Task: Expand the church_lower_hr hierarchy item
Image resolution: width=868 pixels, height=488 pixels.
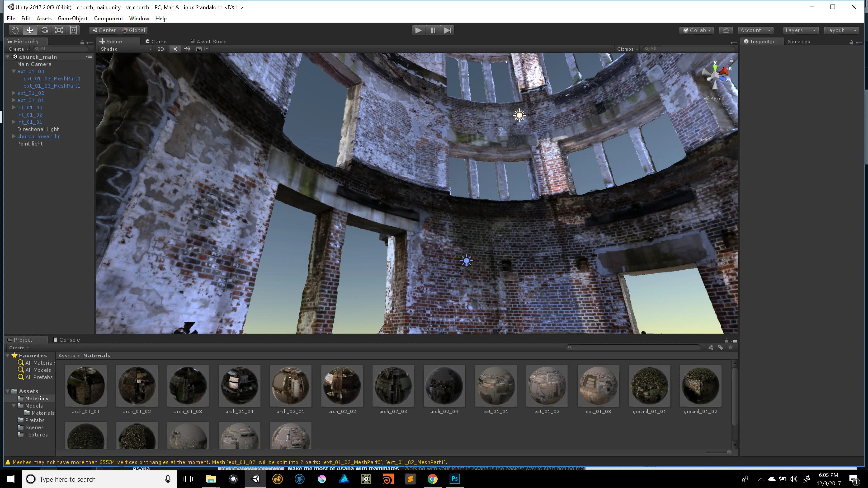Action: pyautogui.click(x=14, y=136)
